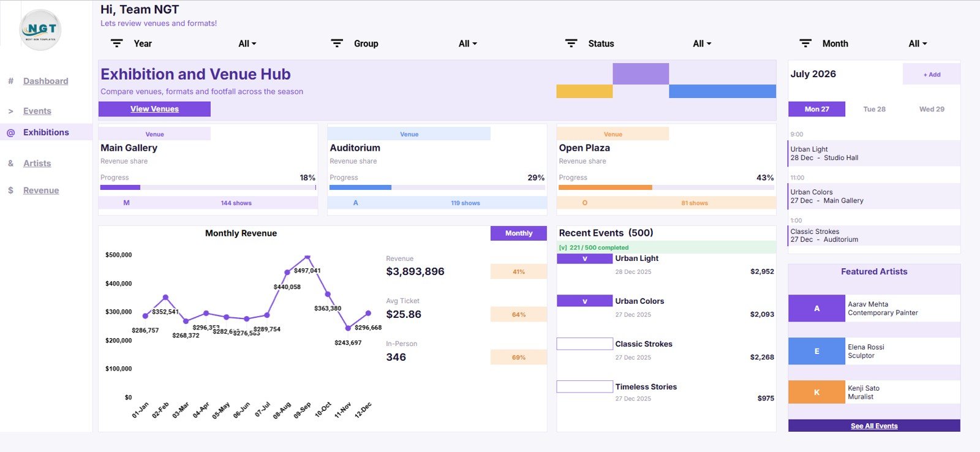Click the @ icon beside Exhibitions
The height and width of the screenshot is (452, 980).
click(10, 132)
